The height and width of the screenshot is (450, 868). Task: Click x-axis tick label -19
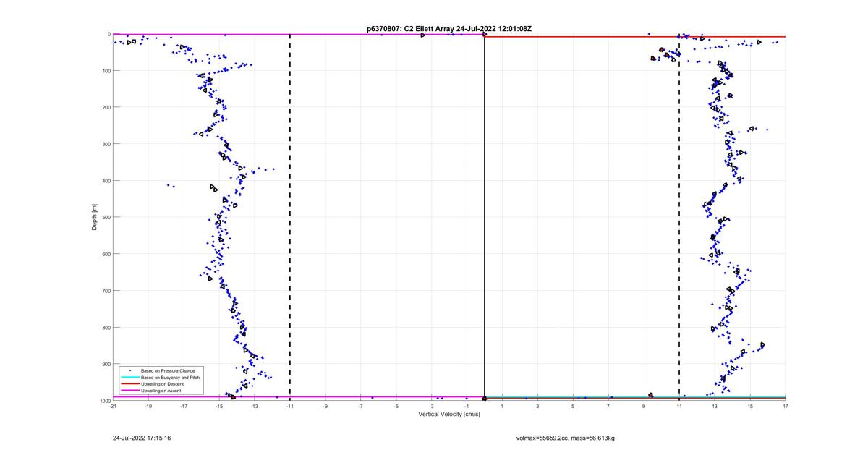(x=148, y=407)
